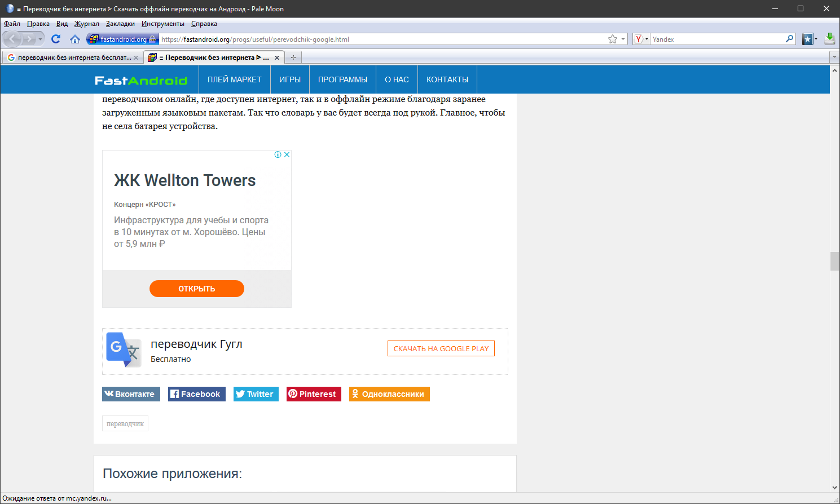Click the page scroll up arrow

click(834, 70)
